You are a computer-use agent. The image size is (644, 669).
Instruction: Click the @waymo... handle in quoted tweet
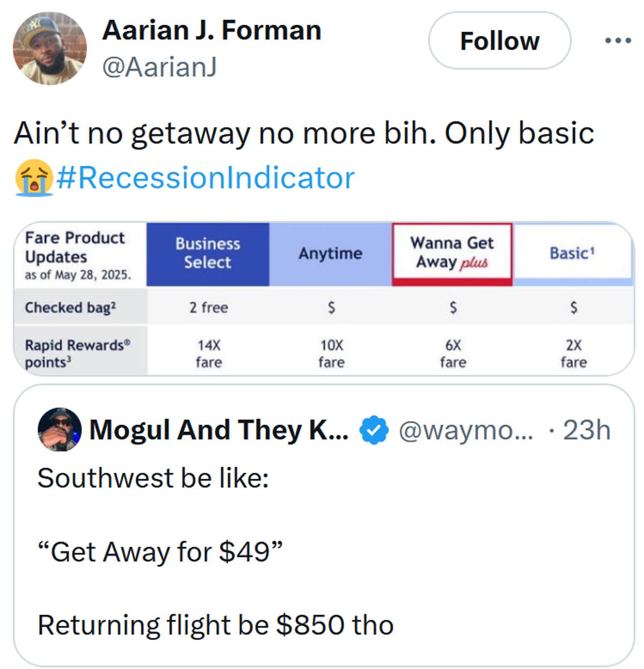click(465, 430)
